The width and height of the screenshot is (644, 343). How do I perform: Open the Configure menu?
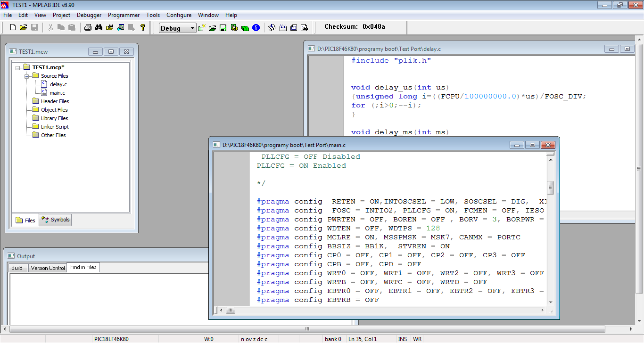179,15
